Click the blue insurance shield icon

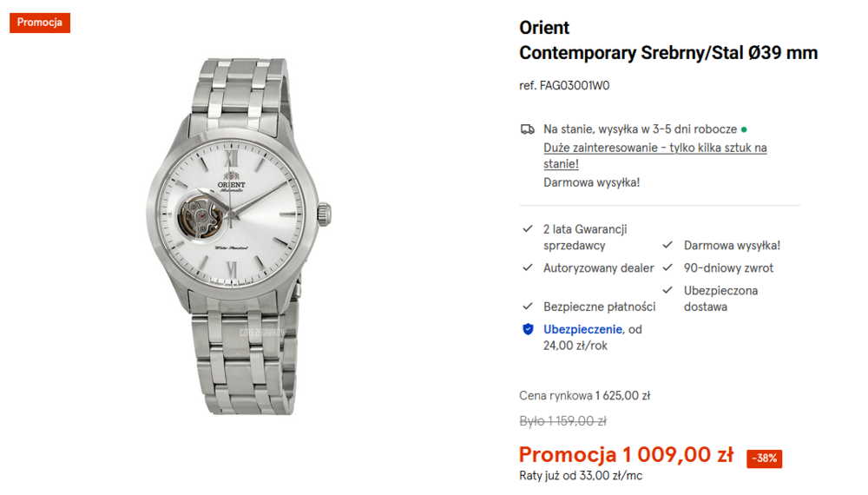point(528,329)
